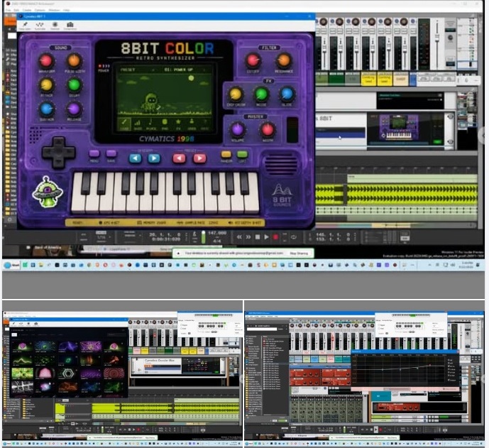489x448 pixels.
Task: Click the Keep Open pin icon
Action: click(x=25, y=25)
